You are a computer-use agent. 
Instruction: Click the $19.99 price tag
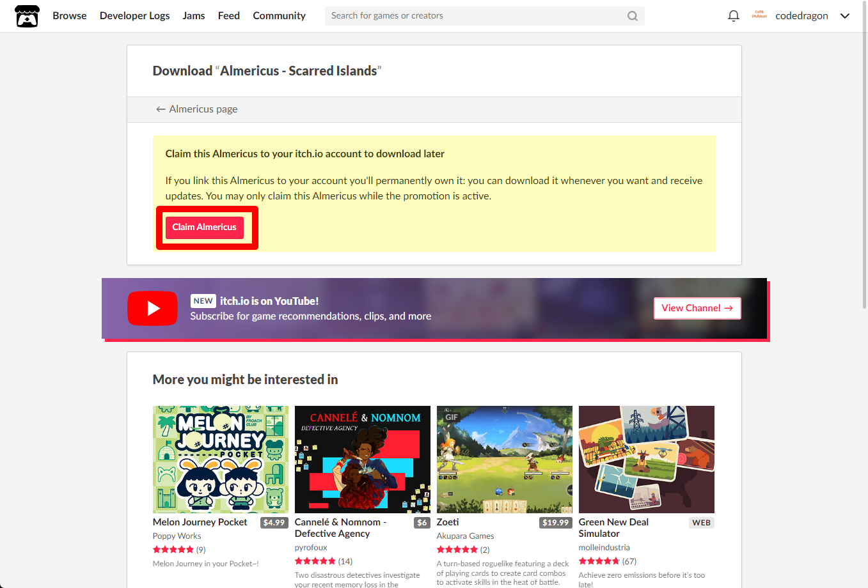click(555, 523)
